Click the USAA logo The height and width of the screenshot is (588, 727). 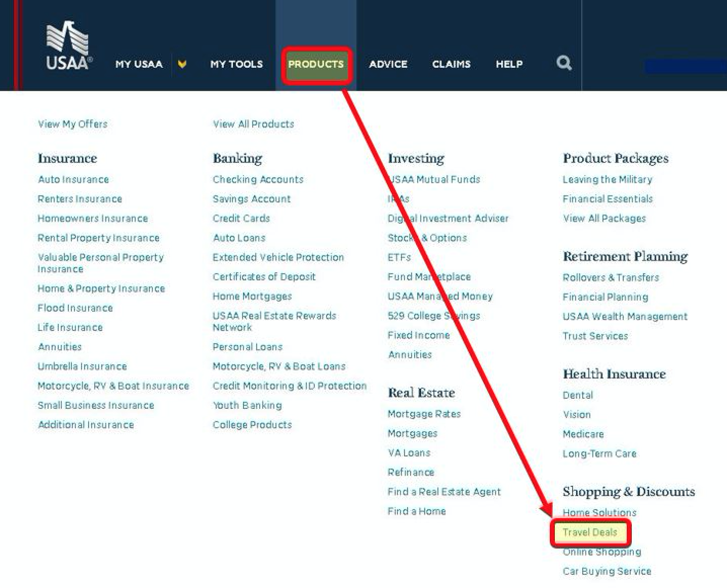coord(69,46)
